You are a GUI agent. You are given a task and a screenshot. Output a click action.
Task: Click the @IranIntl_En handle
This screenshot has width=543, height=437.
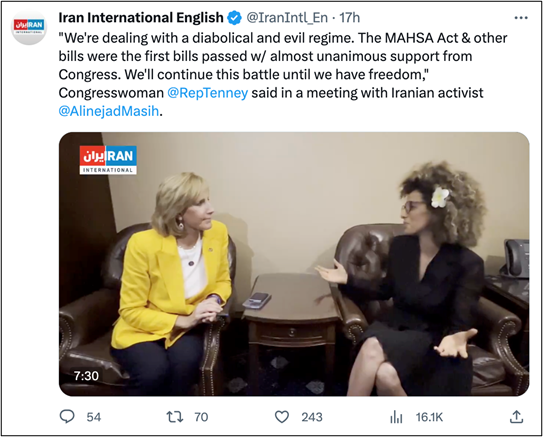tap(287, 18)
